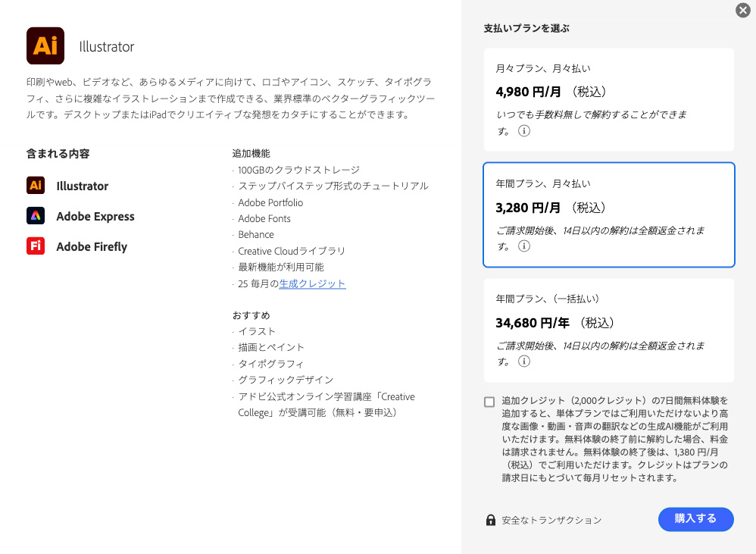Close the plan selection dialog
Screen dimensions: 756x554
(x=742, y=10)
